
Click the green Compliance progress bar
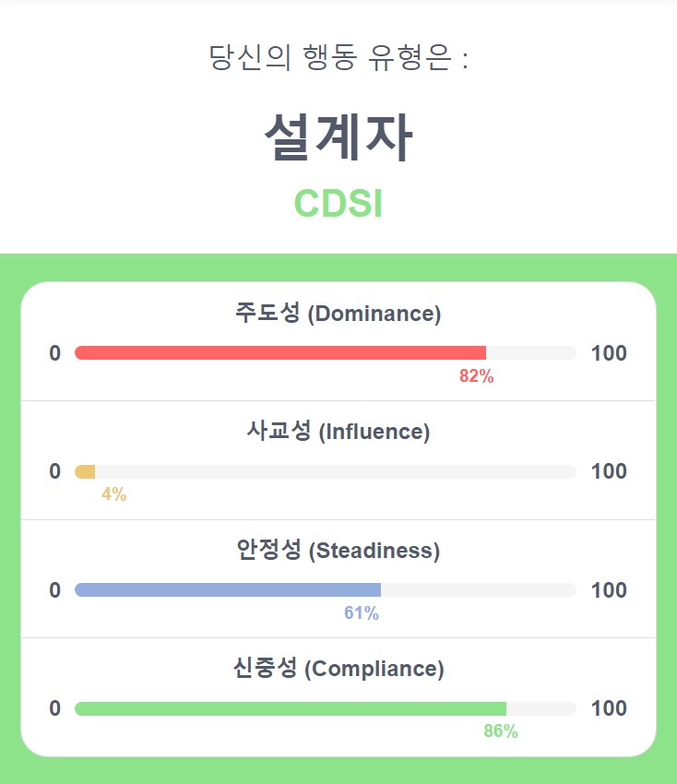pyautogui.click(x=290, y=708)
